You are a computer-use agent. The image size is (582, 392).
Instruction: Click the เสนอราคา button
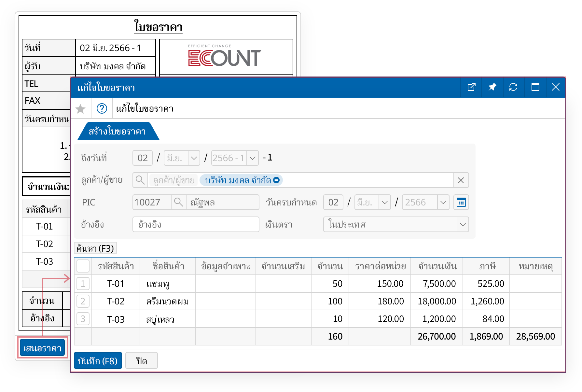[43, 348]
